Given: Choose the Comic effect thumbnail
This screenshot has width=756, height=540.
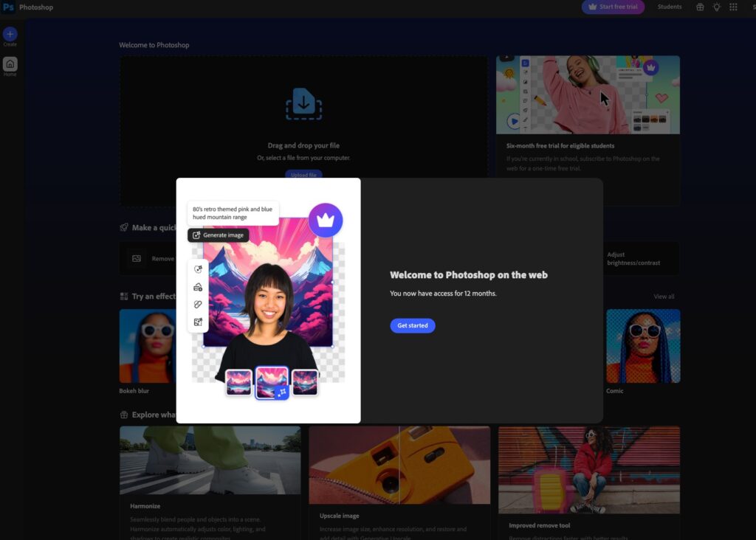Looking at the screenshot, I should (642, 346).
